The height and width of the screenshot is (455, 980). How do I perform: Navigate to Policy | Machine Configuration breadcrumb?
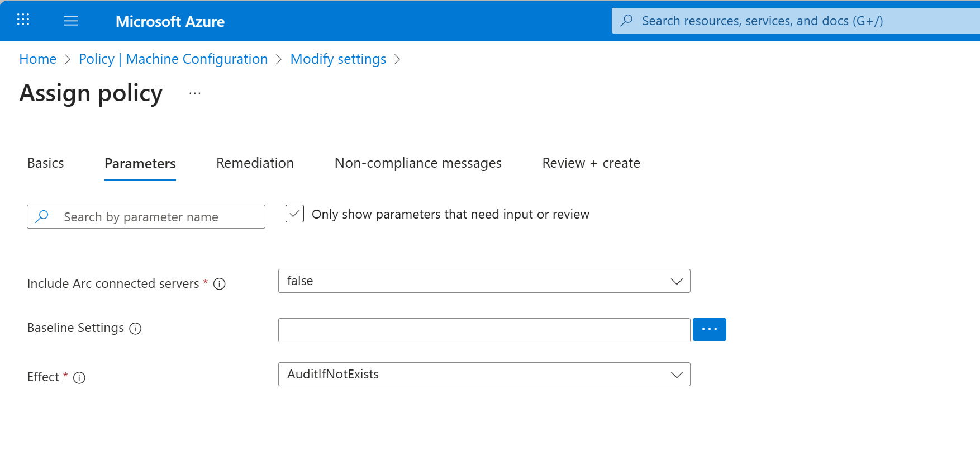coord(173,59)
